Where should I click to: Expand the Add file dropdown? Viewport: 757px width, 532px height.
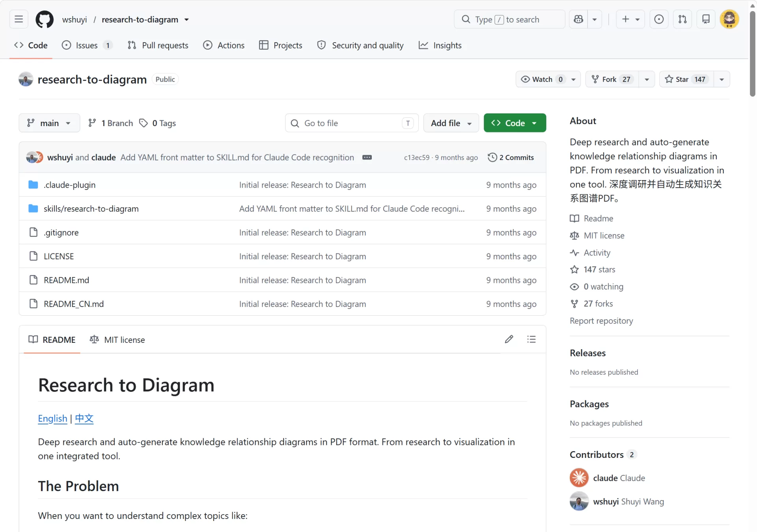point(451,123)
